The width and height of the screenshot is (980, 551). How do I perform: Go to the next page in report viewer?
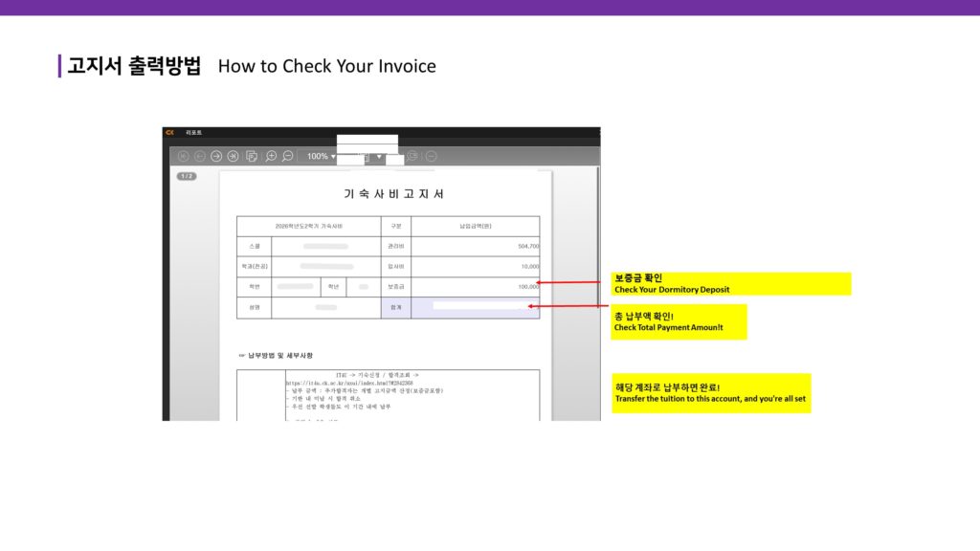pyautogui.click(x=216, y=156)
